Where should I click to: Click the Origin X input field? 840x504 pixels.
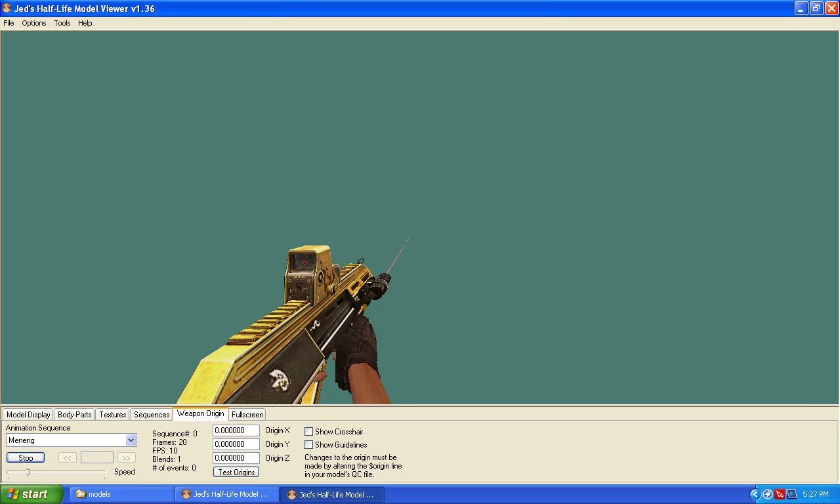point(236,430)
